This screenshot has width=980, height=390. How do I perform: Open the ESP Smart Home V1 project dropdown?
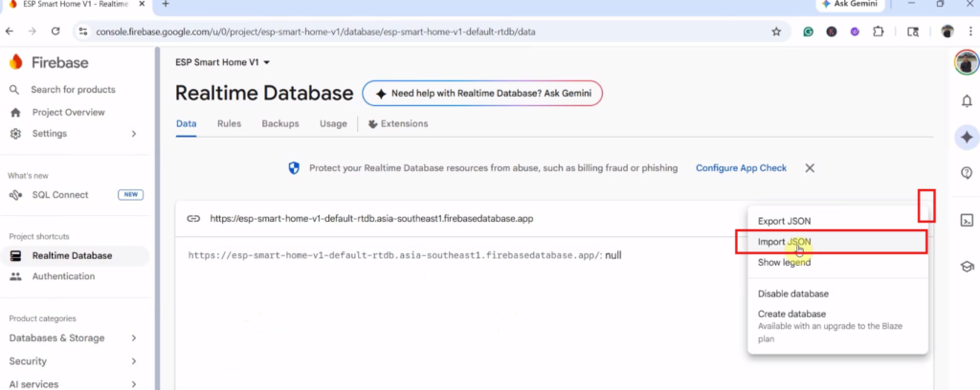click(222, 62)
